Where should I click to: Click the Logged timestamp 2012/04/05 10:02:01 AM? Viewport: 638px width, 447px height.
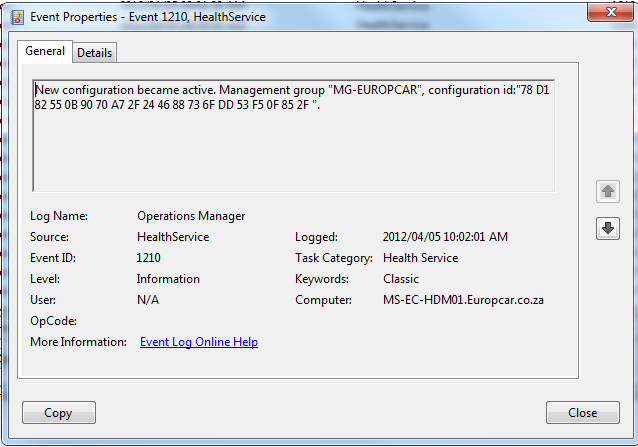click(x=445, y=237)
